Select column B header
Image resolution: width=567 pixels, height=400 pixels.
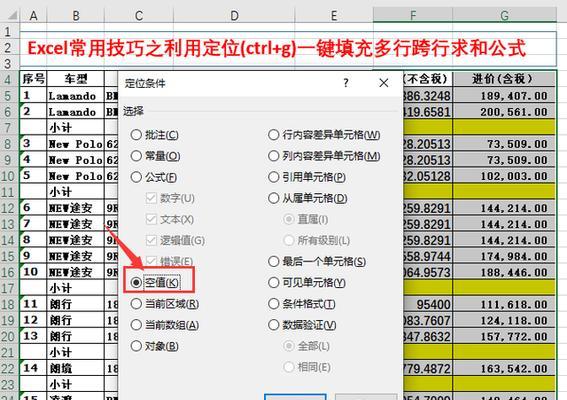click(76, 15)
